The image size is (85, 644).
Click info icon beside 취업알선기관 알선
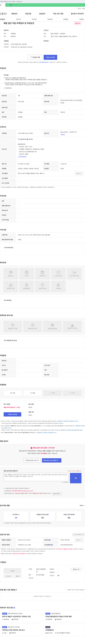pyautogui.click(x=48, y=514)
